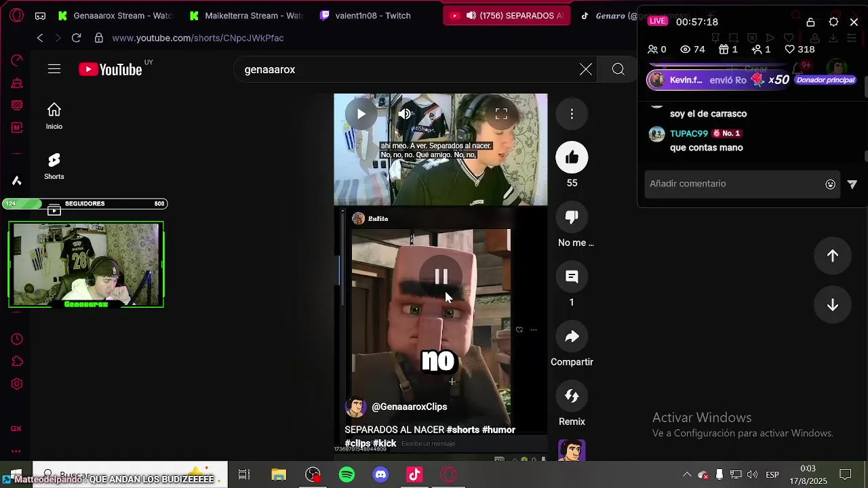Clear the search with the X icon
The image size is (868, 488).
click(586, 69)
